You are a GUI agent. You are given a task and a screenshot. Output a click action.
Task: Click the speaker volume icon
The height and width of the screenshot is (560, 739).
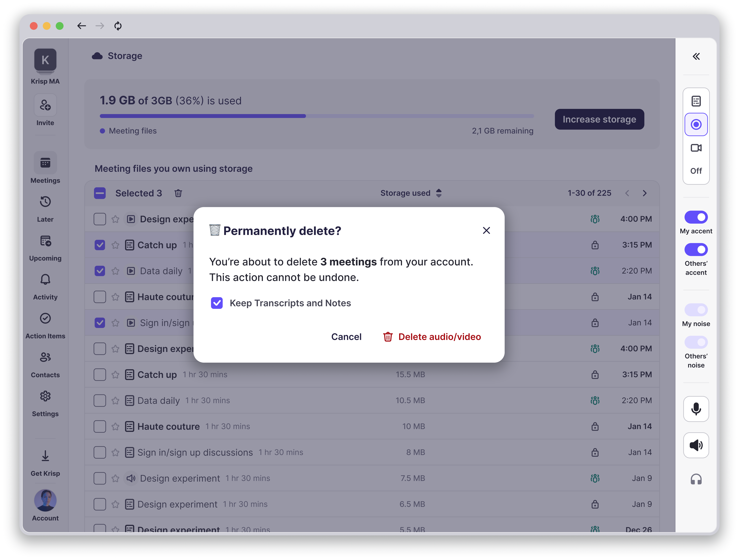pos(696,445)
